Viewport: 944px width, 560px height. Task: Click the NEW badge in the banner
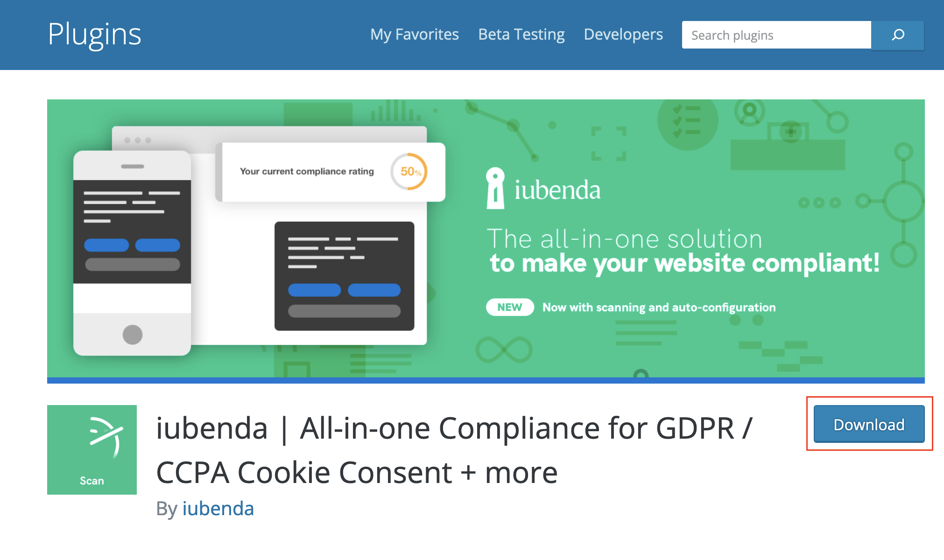[510, 307]
